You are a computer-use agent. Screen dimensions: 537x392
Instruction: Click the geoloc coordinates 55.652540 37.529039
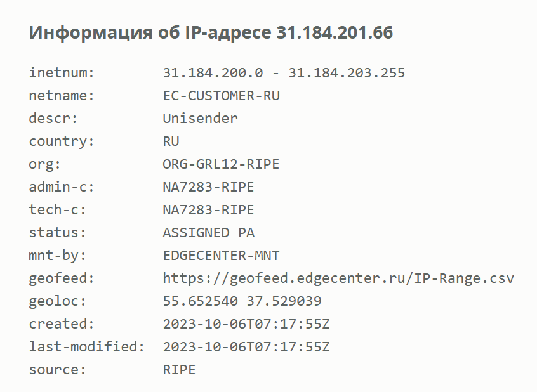point(242,301)
